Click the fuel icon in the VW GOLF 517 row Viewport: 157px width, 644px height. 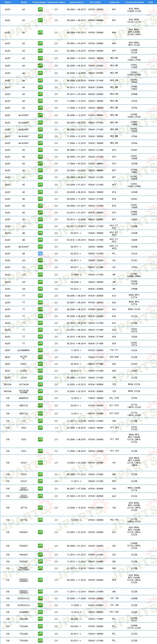point(40,481)
